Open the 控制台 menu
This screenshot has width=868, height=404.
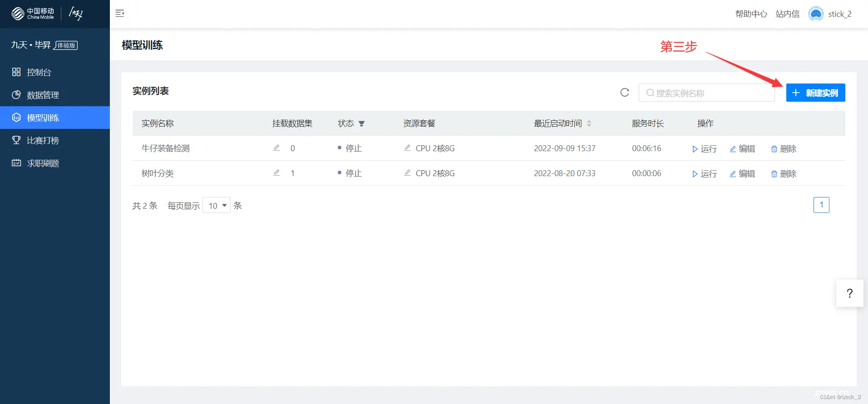(55, 72)
